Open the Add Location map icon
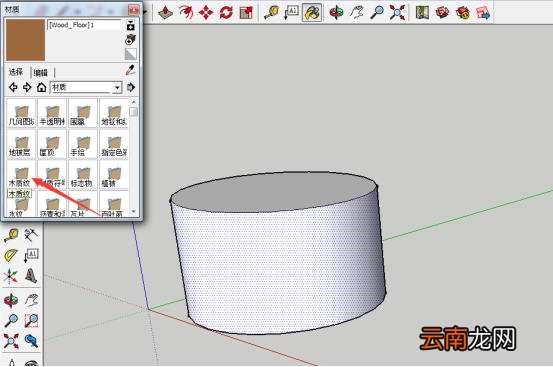 point(422,13)
